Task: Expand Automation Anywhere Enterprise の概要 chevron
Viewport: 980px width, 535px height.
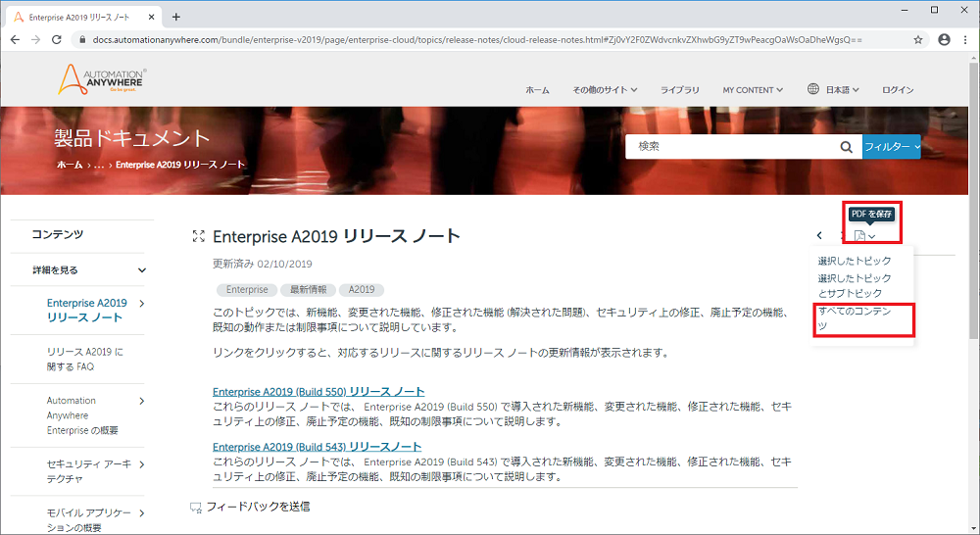Action: pos(142,401)
